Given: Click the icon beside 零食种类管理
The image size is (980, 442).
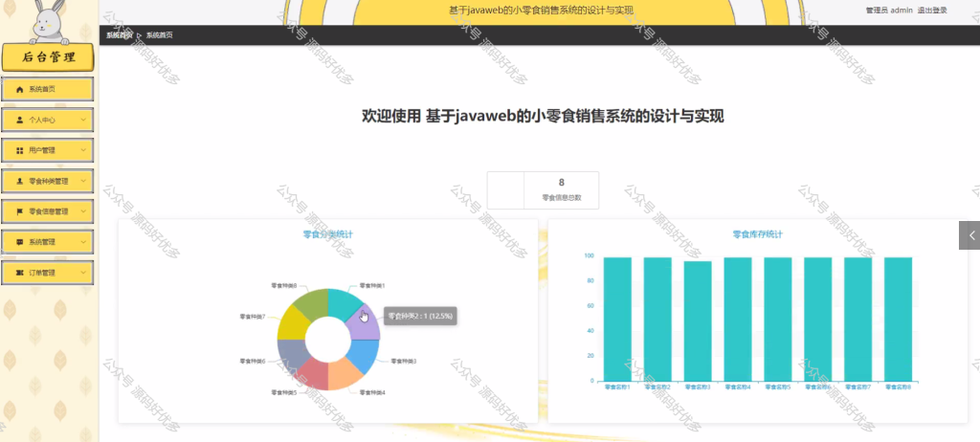Looking at the screenshot, I should 19,182.
